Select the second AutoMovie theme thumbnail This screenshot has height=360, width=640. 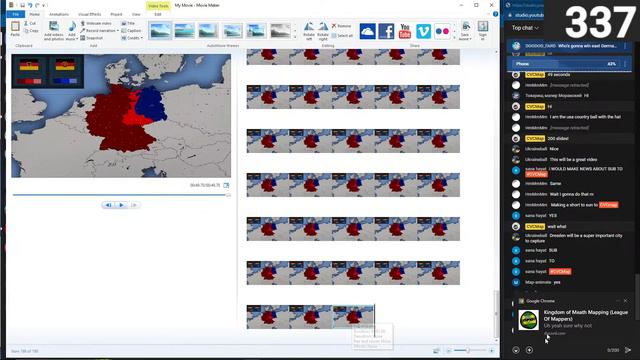point(184,31)
